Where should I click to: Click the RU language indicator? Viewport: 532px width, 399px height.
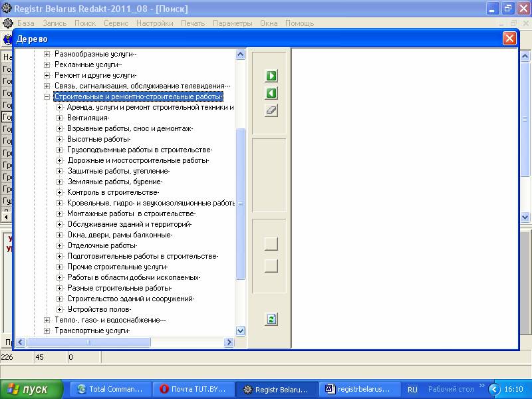(412, 390)
